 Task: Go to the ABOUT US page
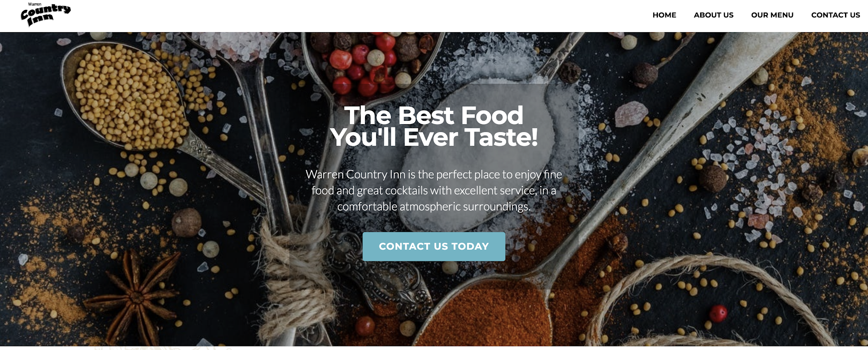point(713,15)
